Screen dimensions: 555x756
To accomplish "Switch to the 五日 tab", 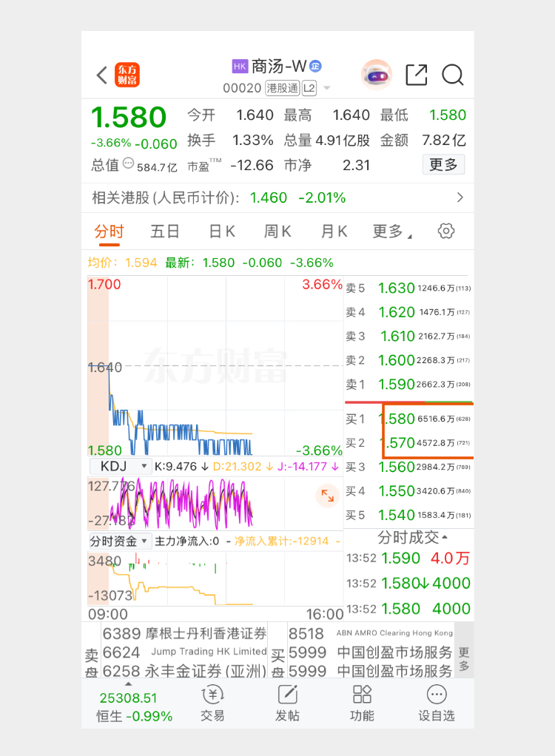I will click(165, 232).
